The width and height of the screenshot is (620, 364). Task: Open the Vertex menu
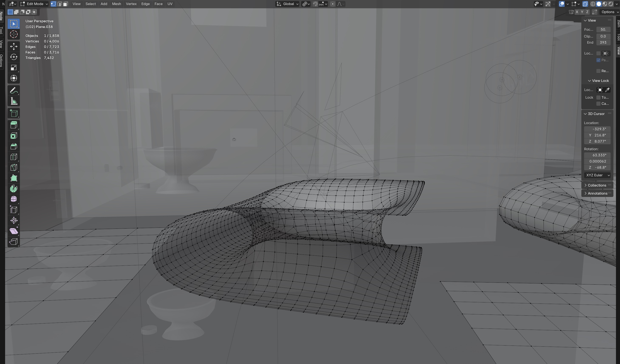131,4
